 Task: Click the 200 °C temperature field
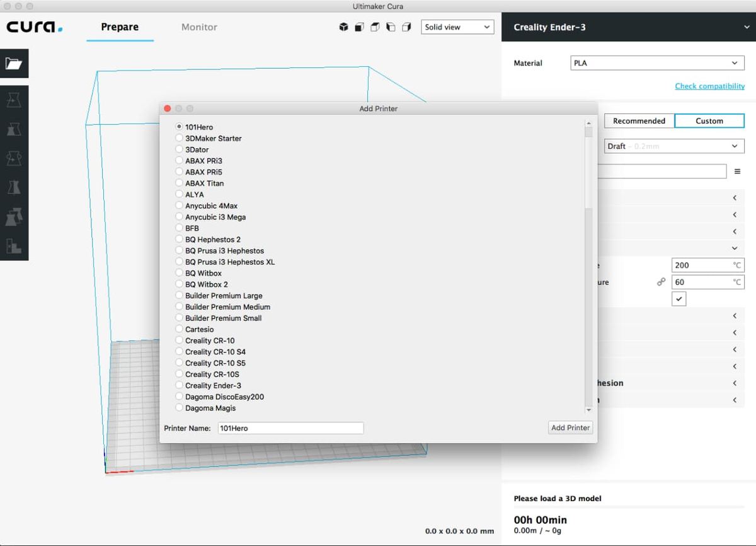[708, 265]
